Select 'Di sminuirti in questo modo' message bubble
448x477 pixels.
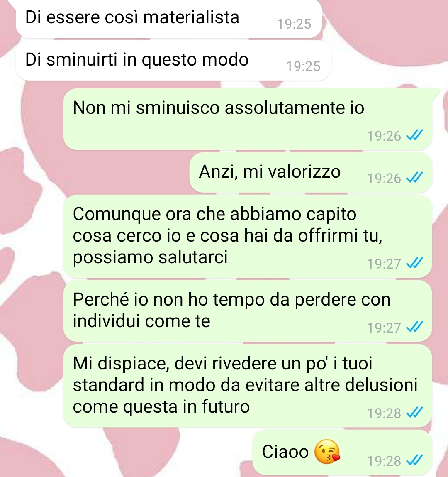click(x=173, y=61)
